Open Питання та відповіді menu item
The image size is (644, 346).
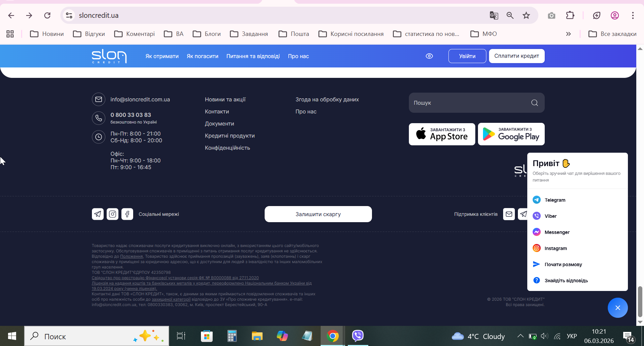pyautogui.click(x=253, y=56)
